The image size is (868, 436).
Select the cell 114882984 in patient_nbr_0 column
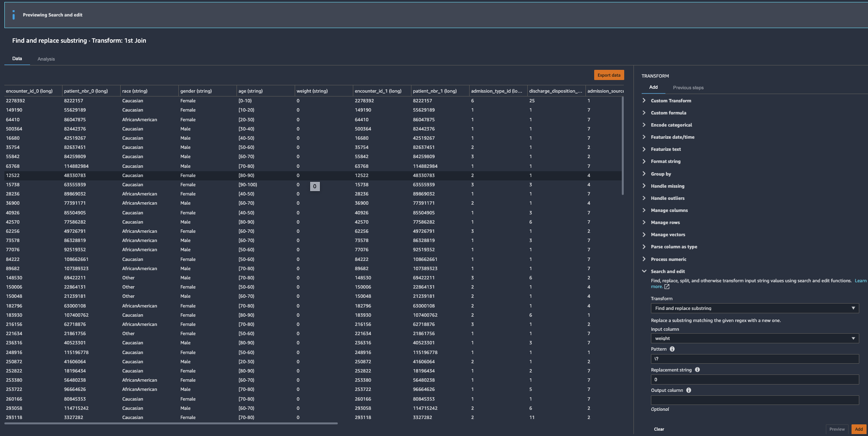[76, 166]
